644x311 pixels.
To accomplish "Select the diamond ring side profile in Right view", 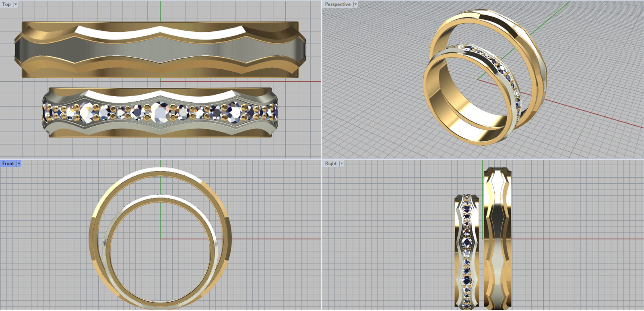I will (466, 250).
